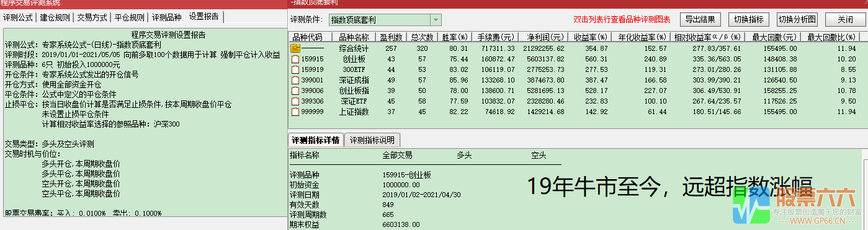Select the 上证指数 name cell
The image size is (868, 230).
coord(354,112)
